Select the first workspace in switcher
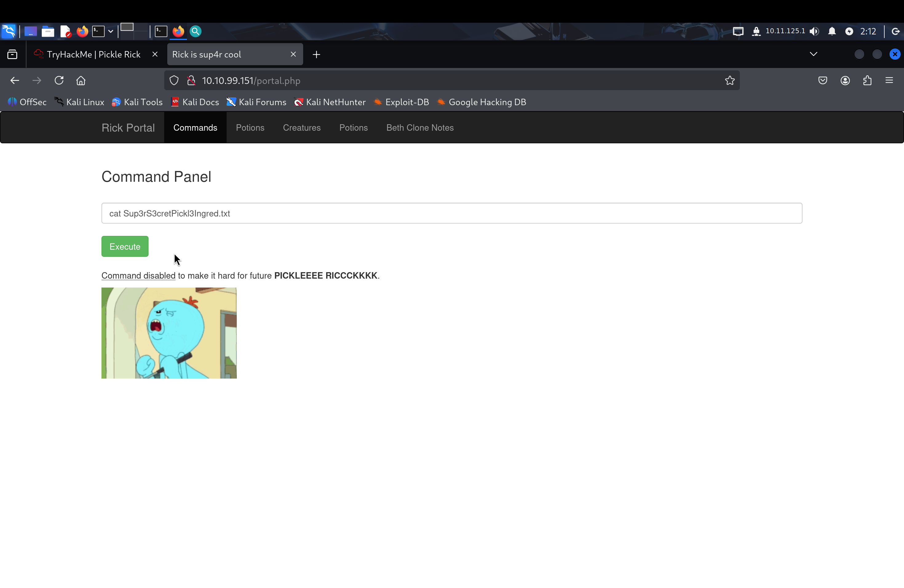Image resolution: width=904 pixels, height=588 pixels. (127, 27)
